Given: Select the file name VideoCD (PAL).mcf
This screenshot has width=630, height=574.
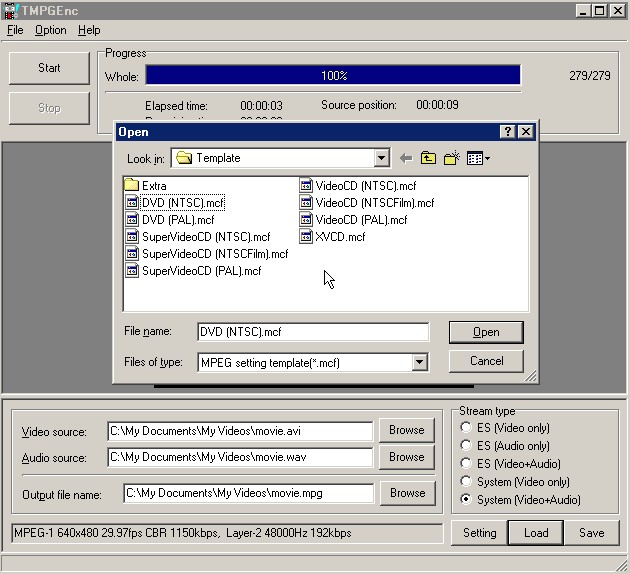Looking at the screenshot, I should (x=362, y=220).
